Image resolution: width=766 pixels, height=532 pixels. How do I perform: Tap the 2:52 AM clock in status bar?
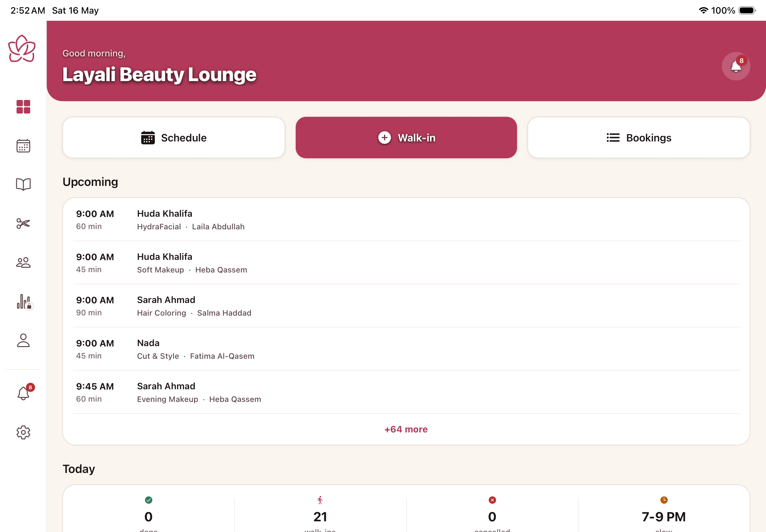(28, 10)
